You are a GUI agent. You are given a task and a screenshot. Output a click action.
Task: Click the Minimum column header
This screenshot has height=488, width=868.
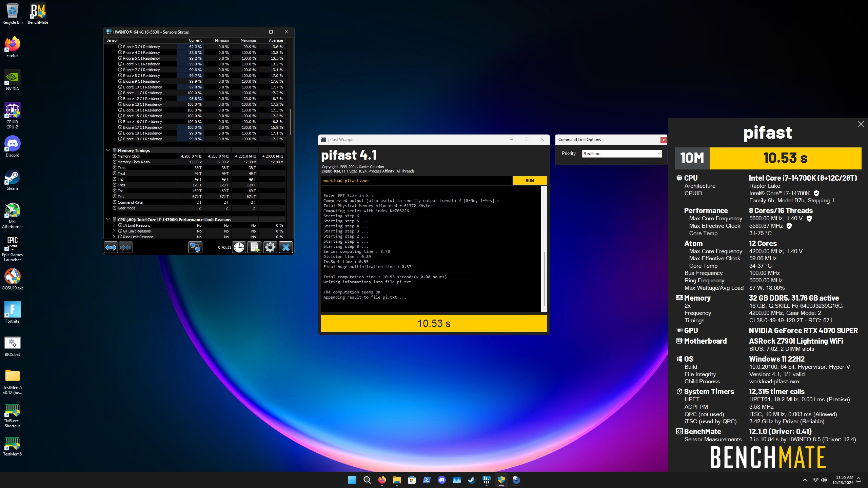[x=217, y=40]
